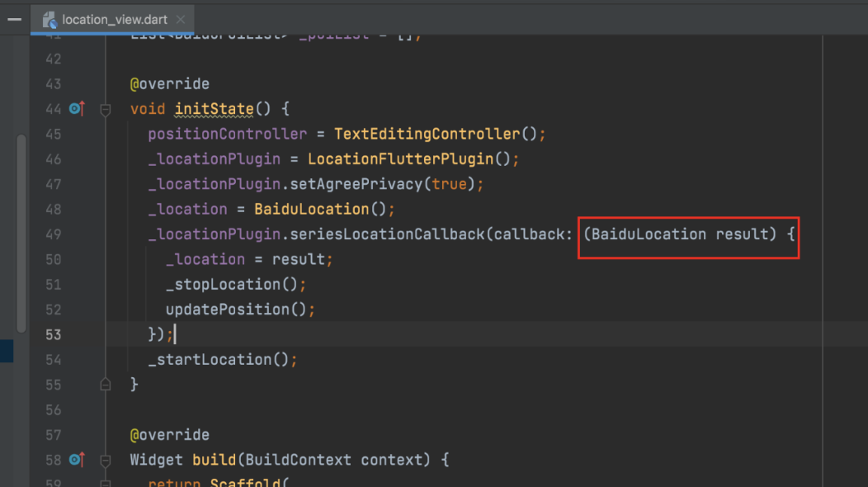Click the Dart file icon on location_view.dart tab

[50, 19]
